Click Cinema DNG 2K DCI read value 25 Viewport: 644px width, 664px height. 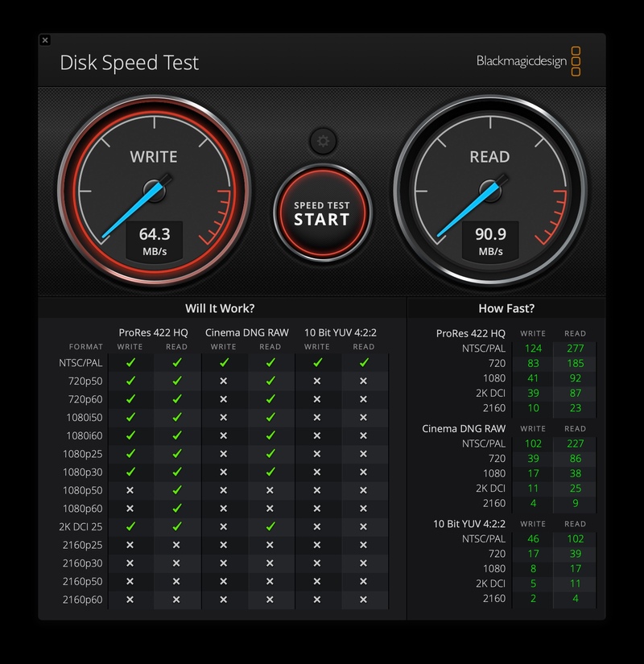click(x=575, y=489)
